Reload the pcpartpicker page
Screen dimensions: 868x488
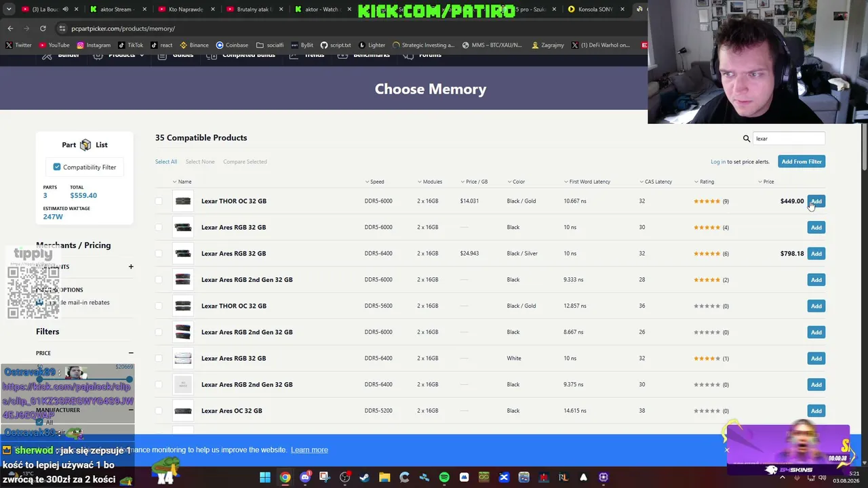(43, 28)
